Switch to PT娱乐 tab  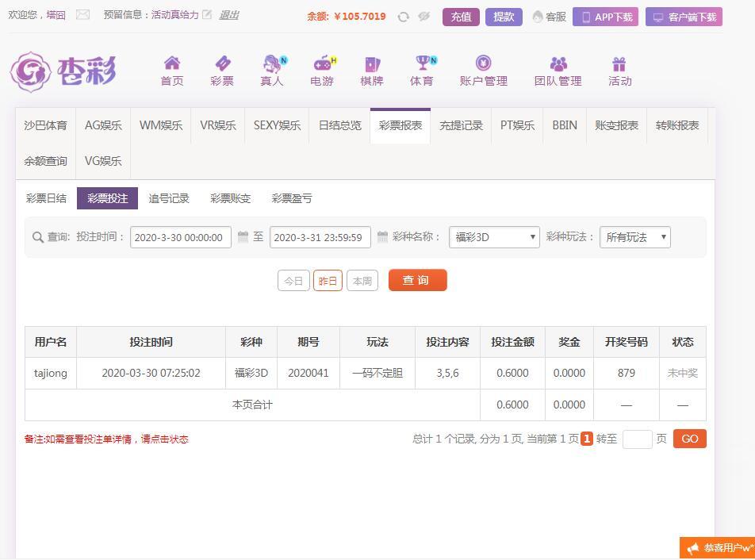517,125
